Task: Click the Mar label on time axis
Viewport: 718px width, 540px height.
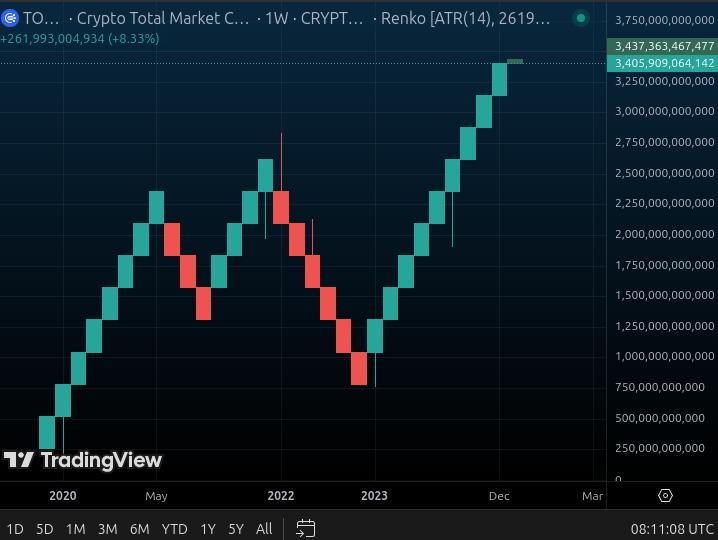Action: coord(592,496)
